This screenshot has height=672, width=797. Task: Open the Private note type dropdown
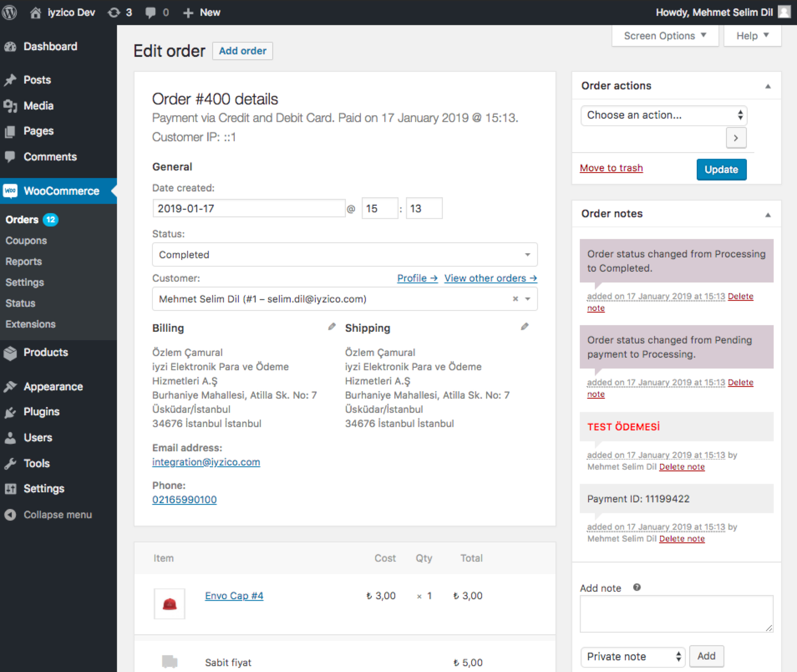tap(632, 656)
